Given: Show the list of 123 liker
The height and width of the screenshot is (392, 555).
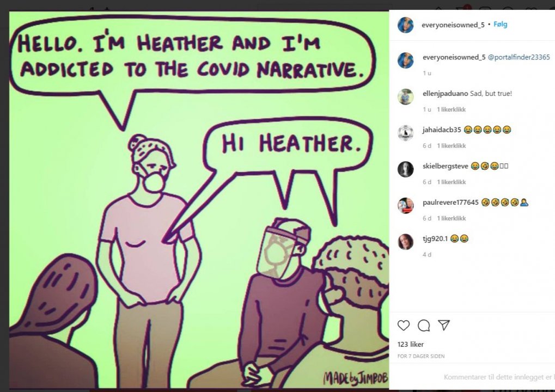Looking at the screenshot, I should 411,344.
